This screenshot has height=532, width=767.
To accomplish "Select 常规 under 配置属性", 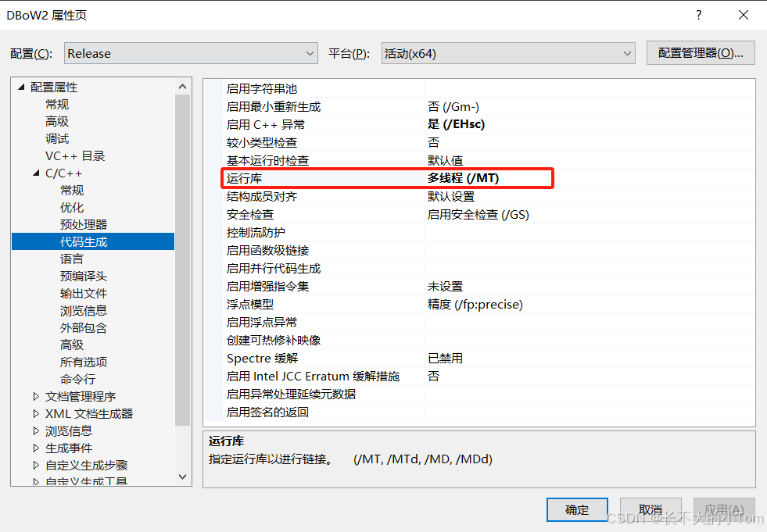I will [x=57, y=104].
